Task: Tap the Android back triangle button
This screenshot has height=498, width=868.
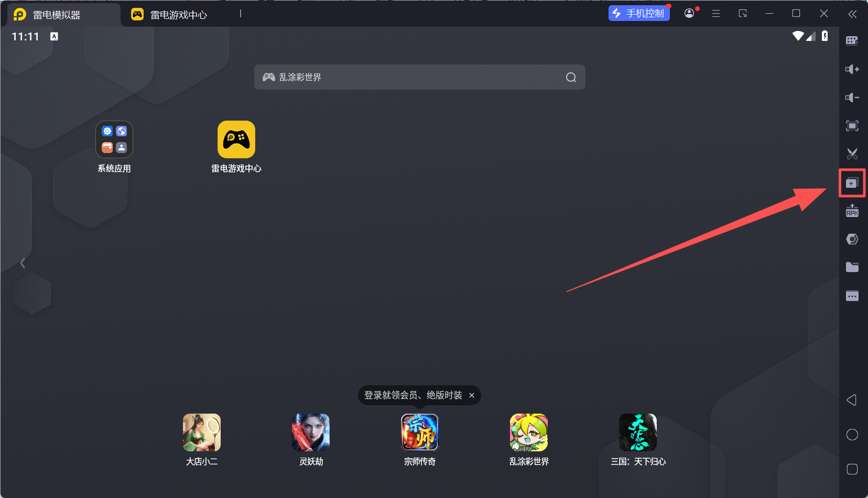Action: point(852,400)
